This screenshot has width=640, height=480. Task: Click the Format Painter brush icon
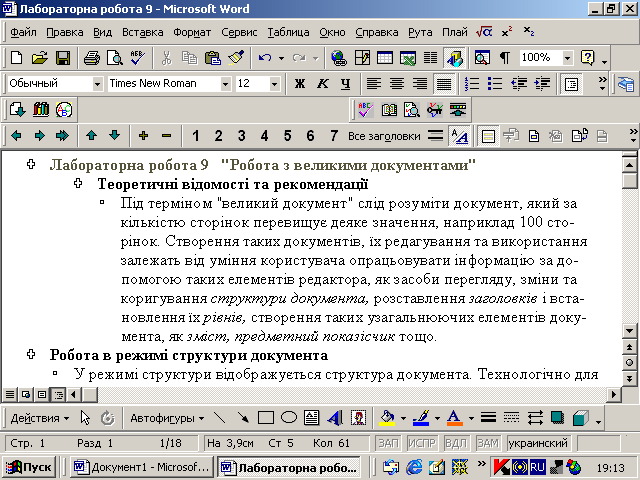tap(235, 58)
